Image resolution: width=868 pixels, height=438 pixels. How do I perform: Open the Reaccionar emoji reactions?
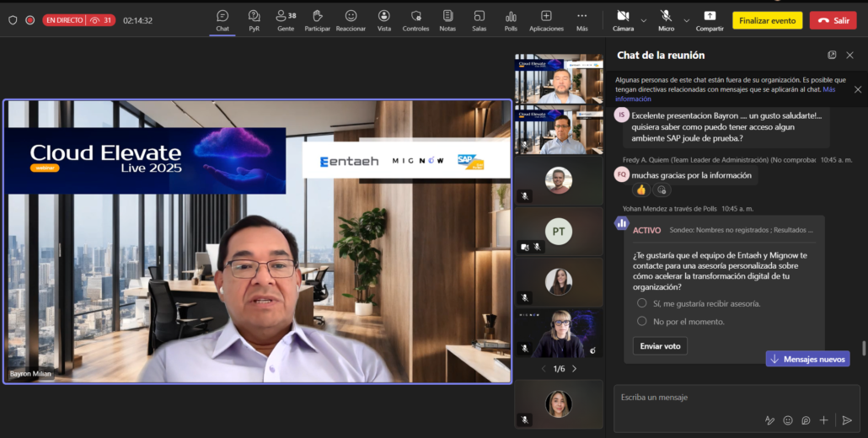(351, 19)
